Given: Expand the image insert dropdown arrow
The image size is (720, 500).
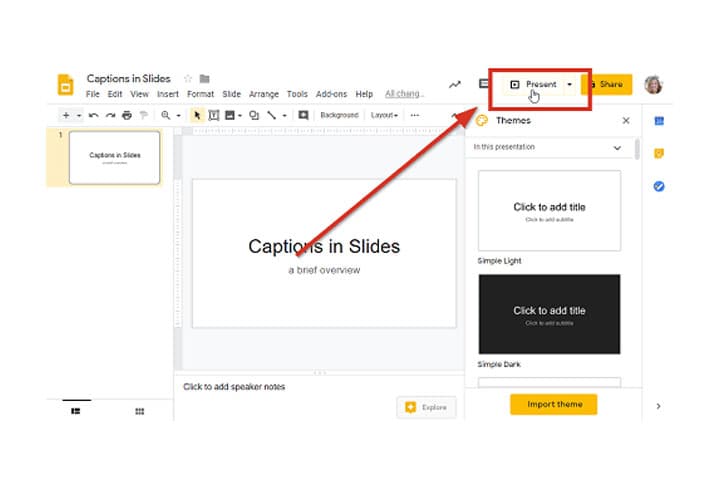Looking at the screenshot, I should (x=240, y=115).
